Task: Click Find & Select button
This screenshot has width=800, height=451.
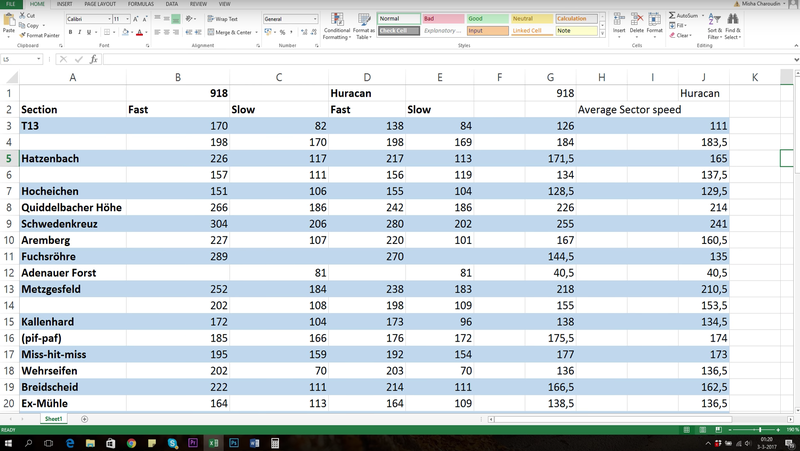Action: coord(733,27)
